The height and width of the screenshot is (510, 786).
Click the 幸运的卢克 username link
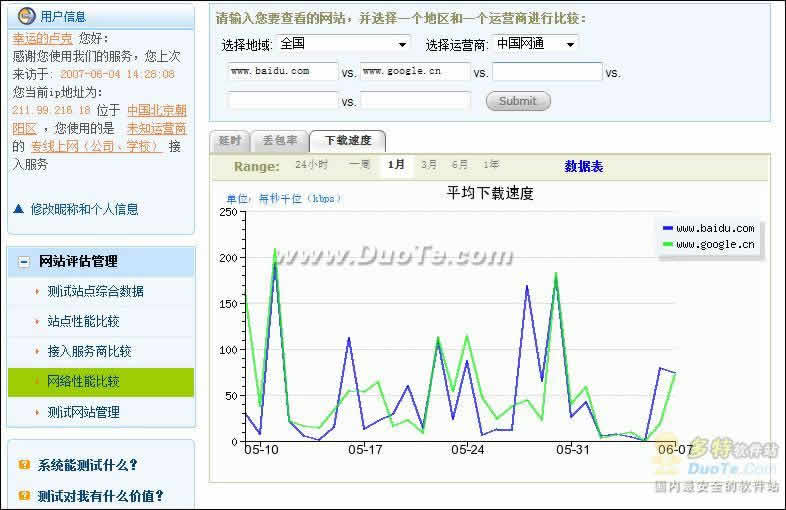click(x=43, y=38)
